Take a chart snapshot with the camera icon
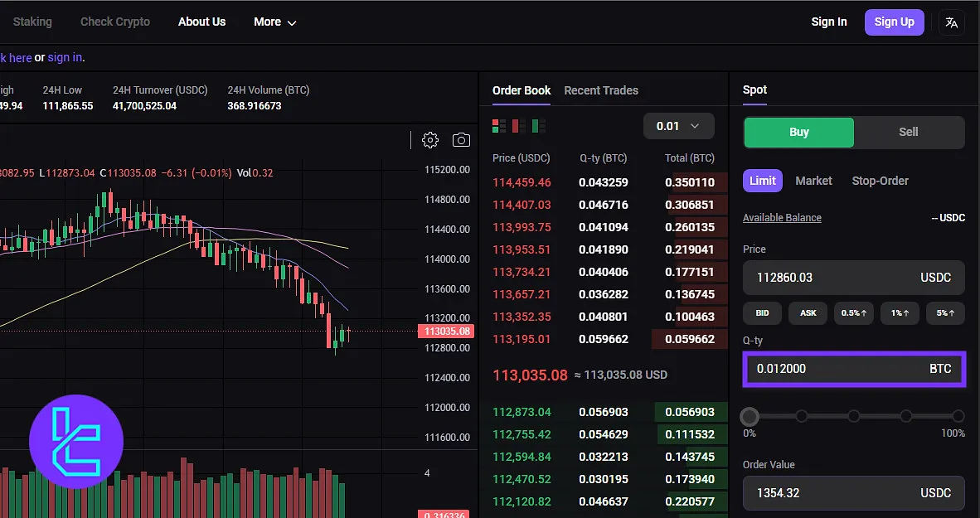Image resolution: width=980 pixels, height=518 pixels. point(461,140)
